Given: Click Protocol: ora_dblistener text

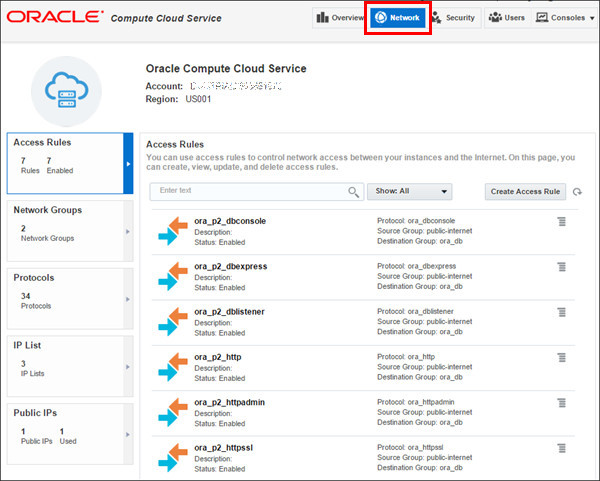Looking at the screenshot, I should [x=415, y=311].
